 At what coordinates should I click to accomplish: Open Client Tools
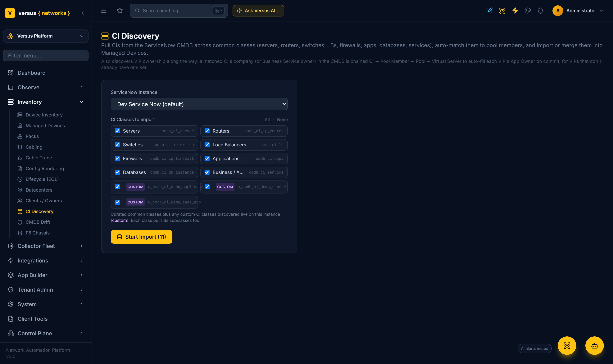pos(46,319)
